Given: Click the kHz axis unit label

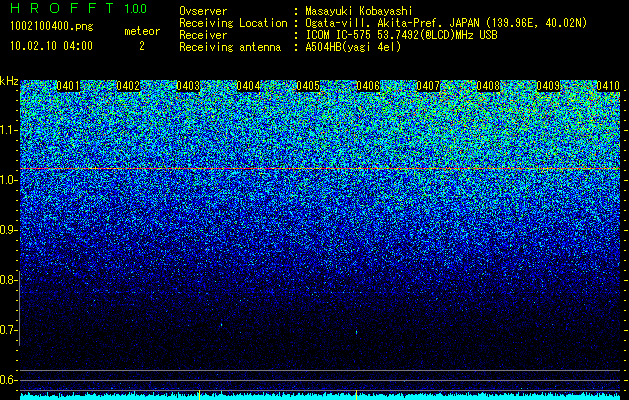Looking at the screenshot, I should pyautogui.click(x=9, y=81).
